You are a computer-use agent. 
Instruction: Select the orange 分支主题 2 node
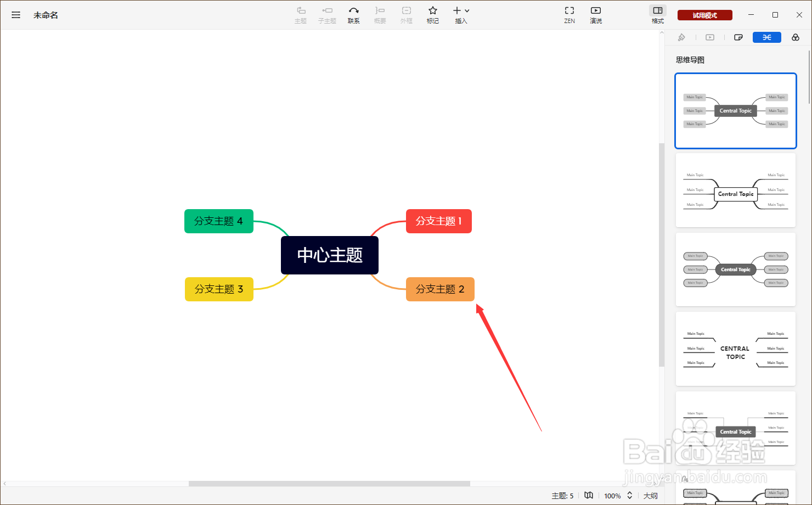(x=440, y=289)
